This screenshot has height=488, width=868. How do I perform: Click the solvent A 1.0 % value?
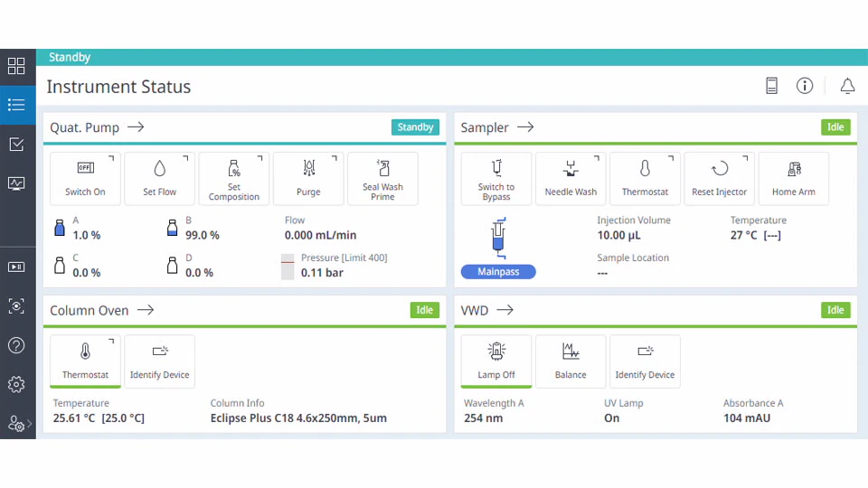(x=87, y=235)
